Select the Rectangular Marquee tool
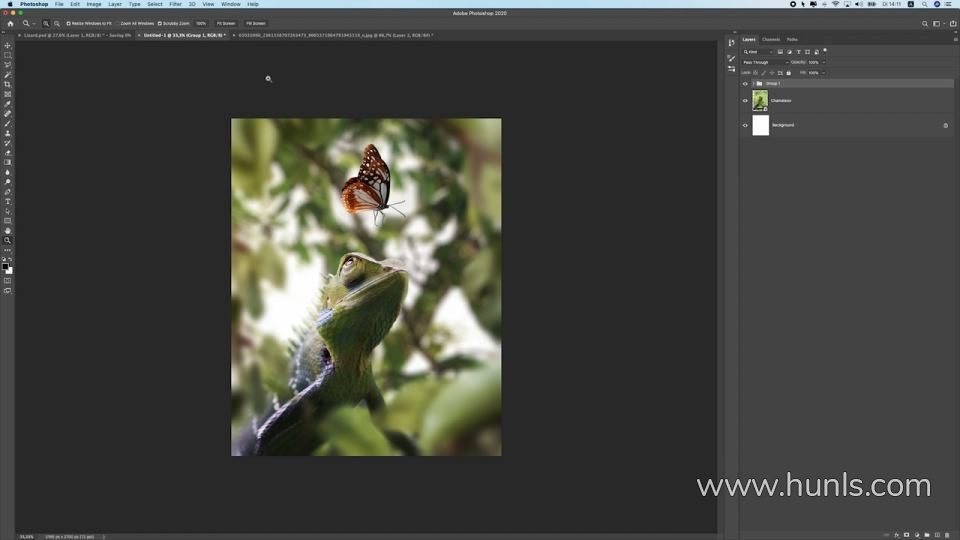 point(7,55)
